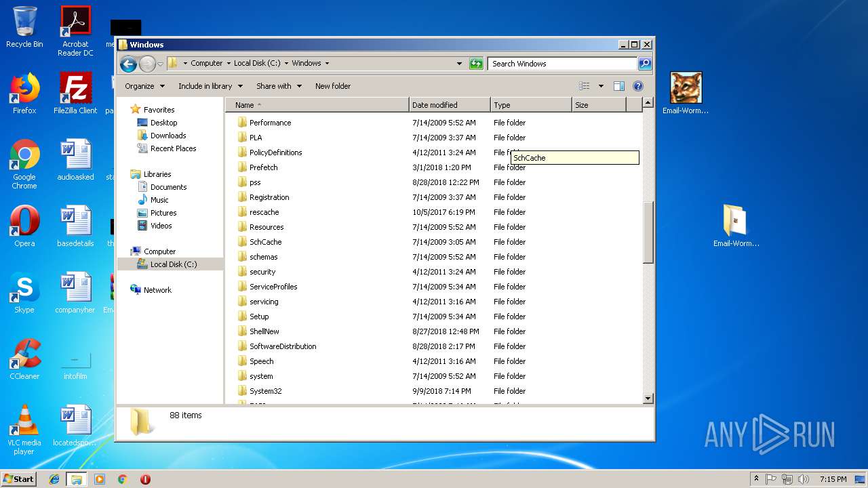This screenshot has width=868, height=488.
Task: Focus the Search Windows field
Action: (x=562, y=64)
